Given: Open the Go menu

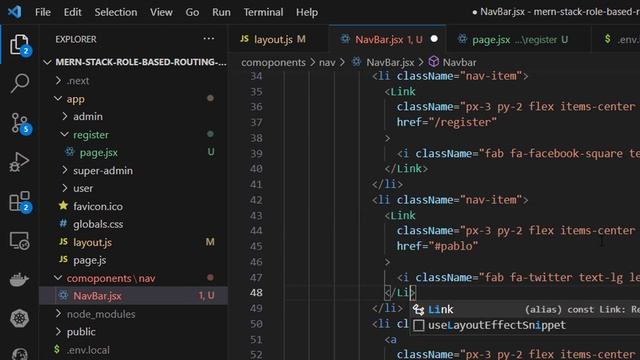Looking at the screenshot, I should (x=192, y=12).
